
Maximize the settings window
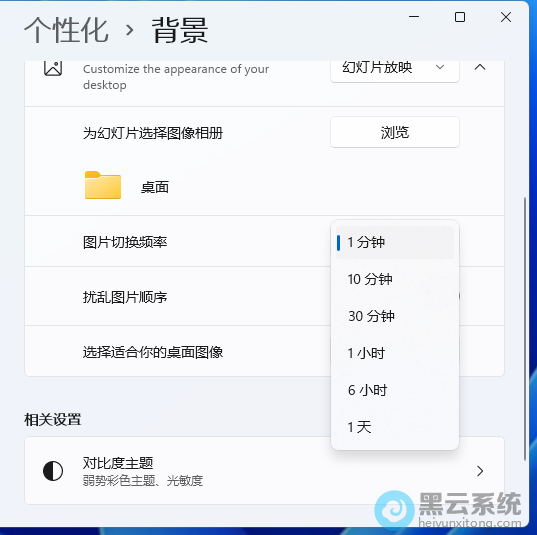tap(460, 17)
